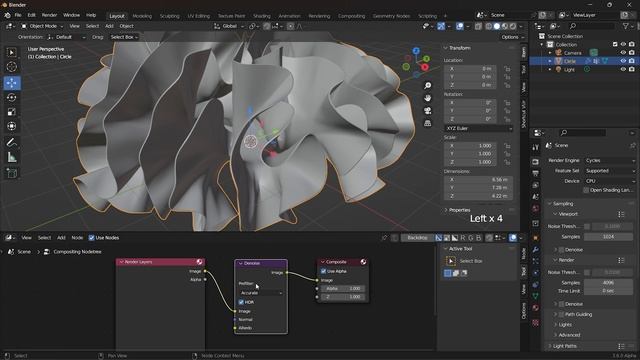Toggle Use Alpha on Composite node
This screenshot has height=360, width=640.
(324, 271)
